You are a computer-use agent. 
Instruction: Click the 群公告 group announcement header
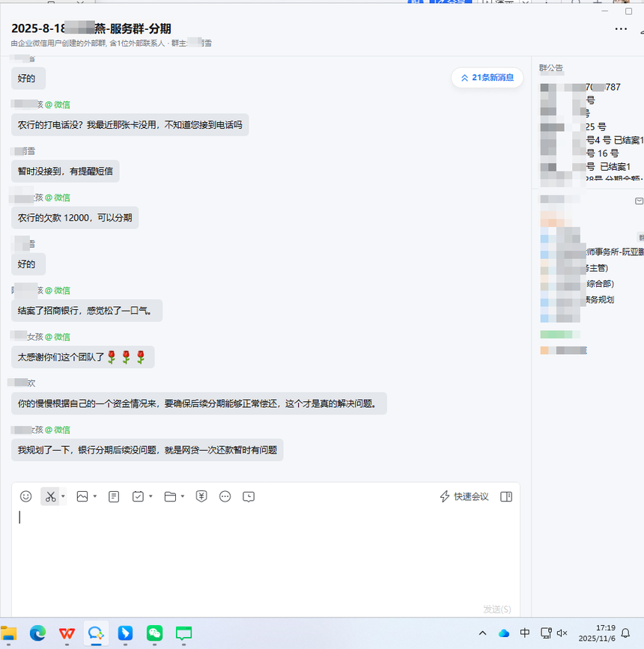(551, 67)
